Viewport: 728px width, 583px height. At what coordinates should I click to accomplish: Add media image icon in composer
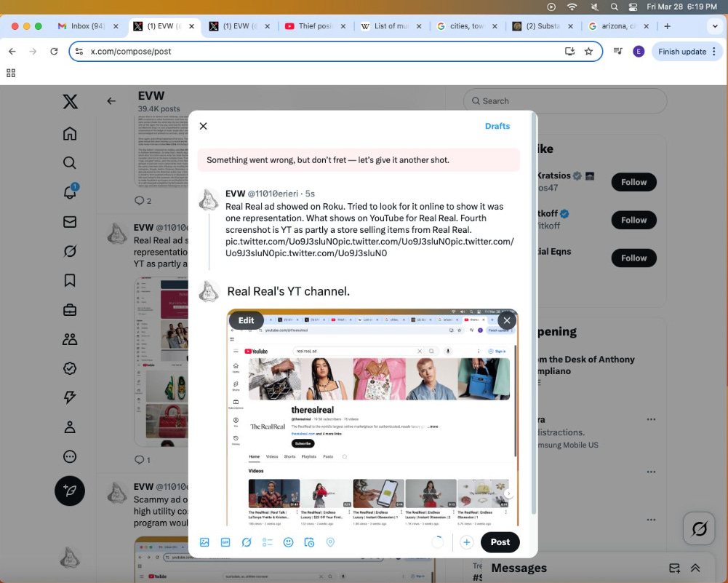tap(204, 542)
